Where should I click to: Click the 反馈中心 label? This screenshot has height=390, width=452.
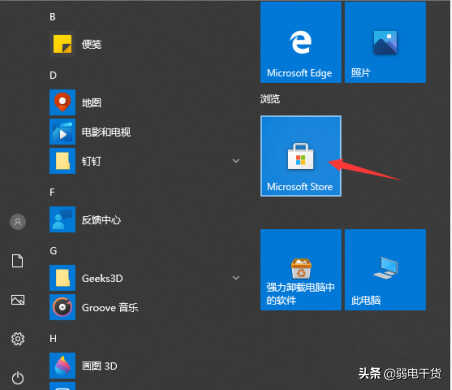[x=101, y=220]
